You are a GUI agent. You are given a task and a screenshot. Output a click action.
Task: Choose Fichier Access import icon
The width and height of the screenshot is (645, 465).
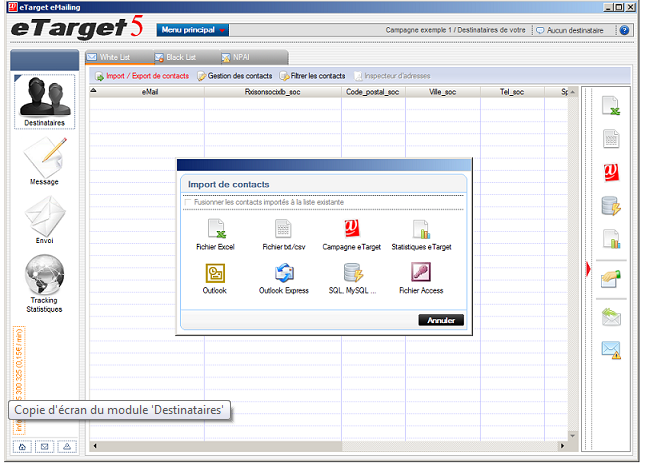click(x=421, y=274)
